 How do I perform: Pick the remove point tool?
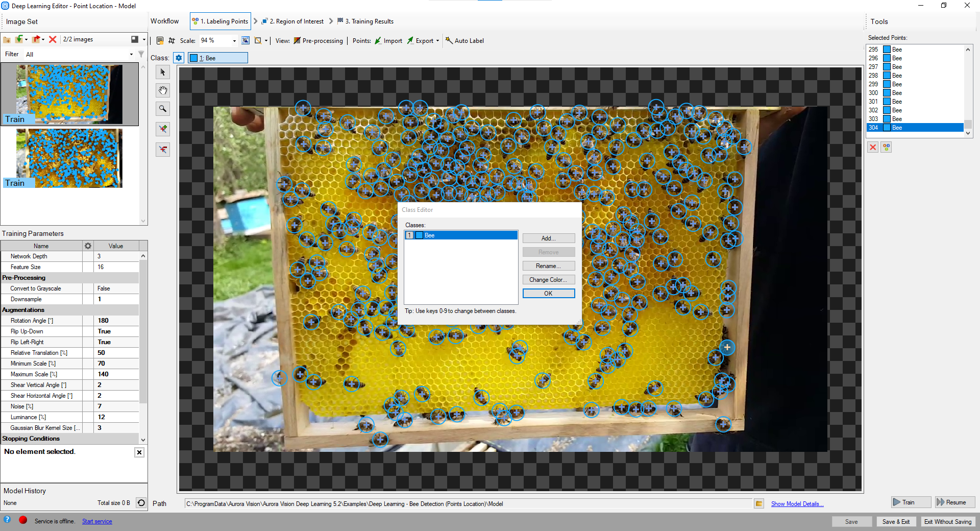click(163, 150)
